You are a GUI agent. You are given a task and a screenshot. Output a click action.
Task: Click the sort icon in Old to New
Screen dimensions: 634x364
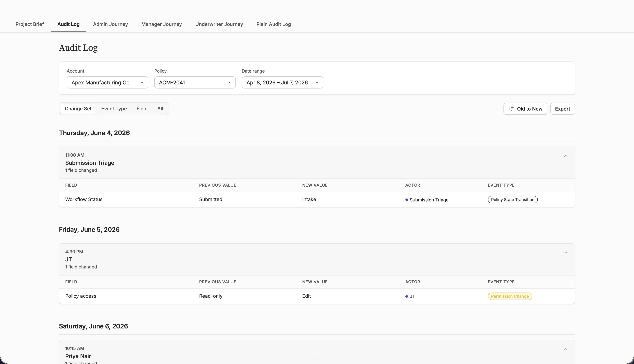click(511, 109)
